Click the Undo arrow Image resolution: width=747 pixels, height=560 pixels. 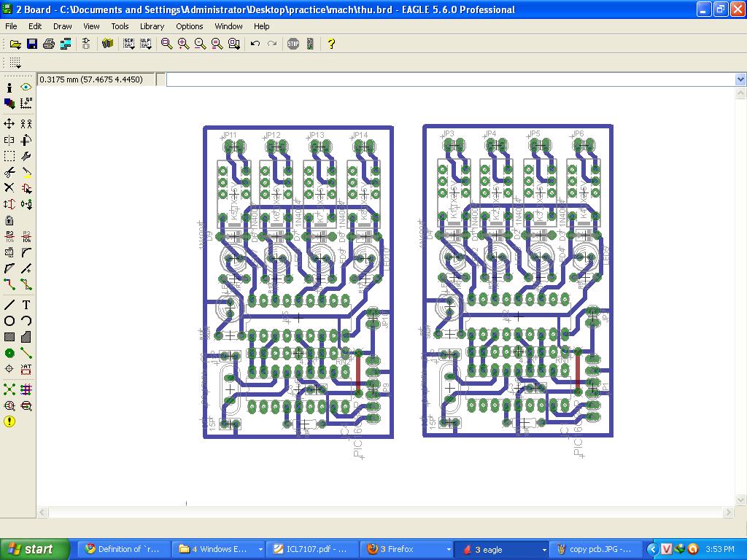(x=255, y=44)
